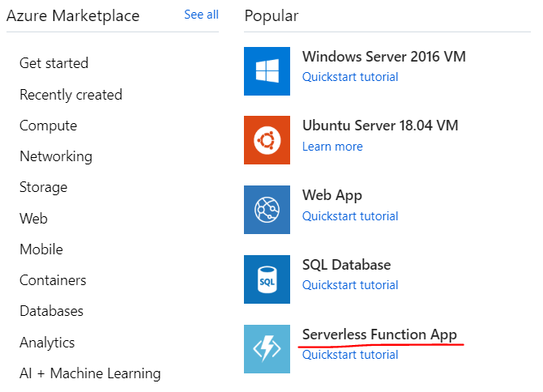The height and width of the screenshot is (392, 543).
Task: Select AI + Machine Learning category
Action: point(90,373)
